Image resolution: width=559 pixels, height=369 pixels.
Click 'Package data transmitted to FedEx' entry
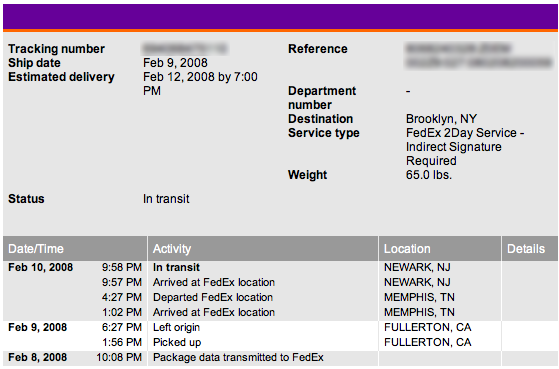[238, 357]
